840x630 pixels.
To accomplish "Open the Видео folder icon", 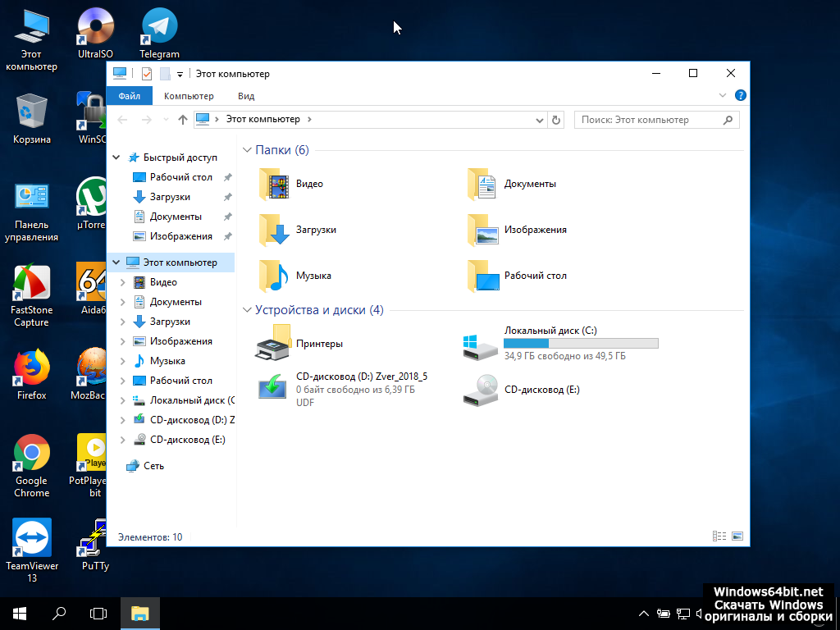I will coord(274,185).
